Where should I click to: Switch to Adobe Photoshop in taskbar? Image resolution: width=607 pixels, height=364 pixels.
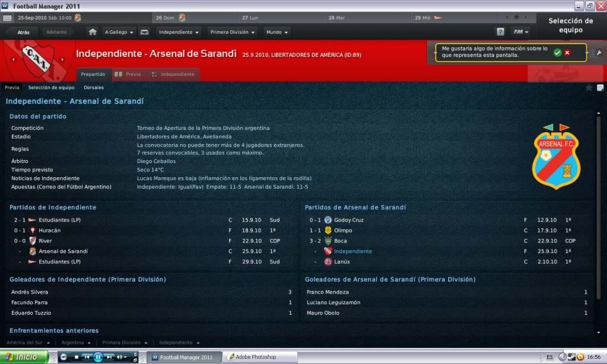coord(261,357)
